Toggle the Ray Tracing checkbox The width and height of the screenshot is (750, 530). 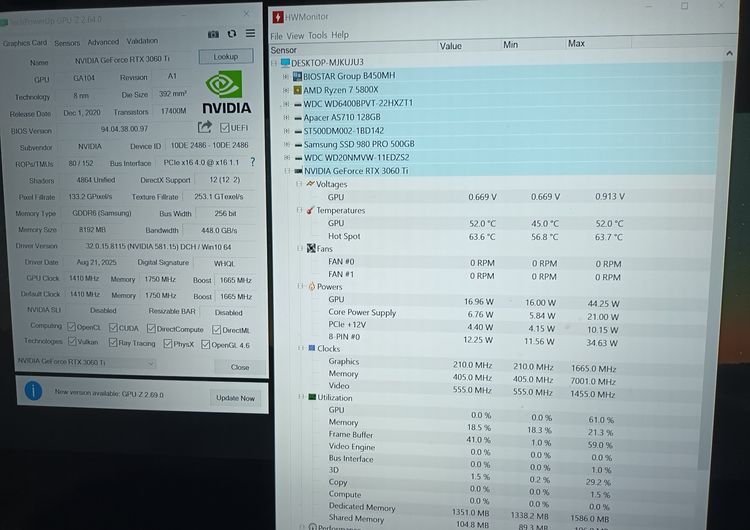[113, 342]
